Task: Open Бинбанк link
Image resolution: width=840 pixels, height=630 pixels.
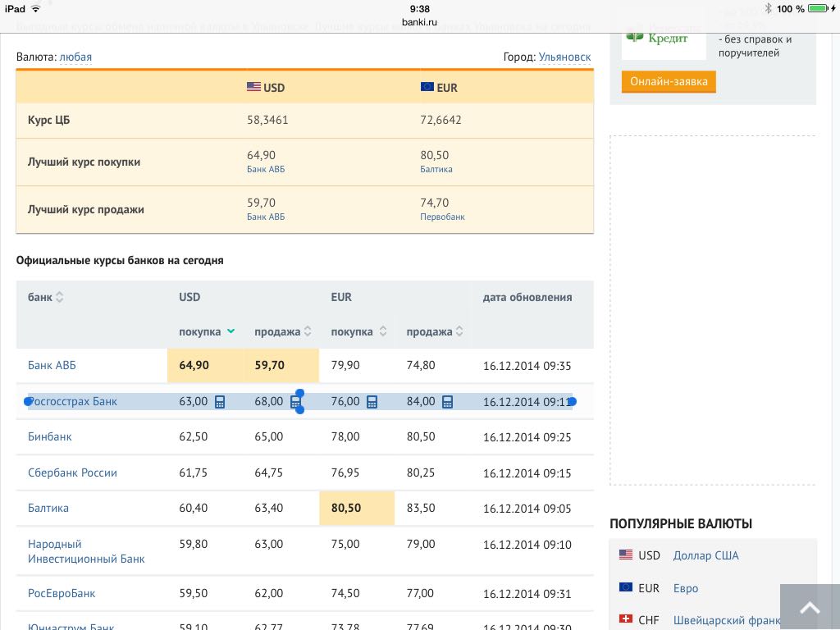Action: (50, 436)
